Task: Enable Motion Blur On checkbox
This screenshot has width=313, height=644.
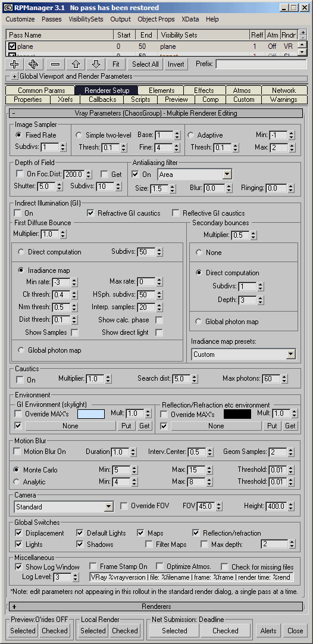Action: [x=17, y=452]
